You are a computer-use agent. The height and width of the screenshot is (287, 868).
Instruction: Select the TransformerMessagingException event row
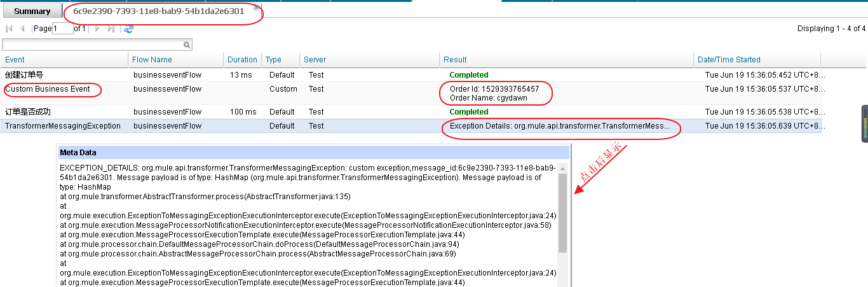click(411, 126)
